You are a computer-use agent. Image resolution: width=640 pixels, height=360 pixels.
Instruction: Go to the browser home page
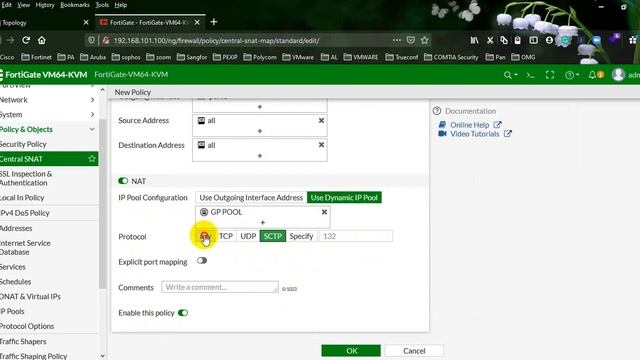(x=42, y=40)
